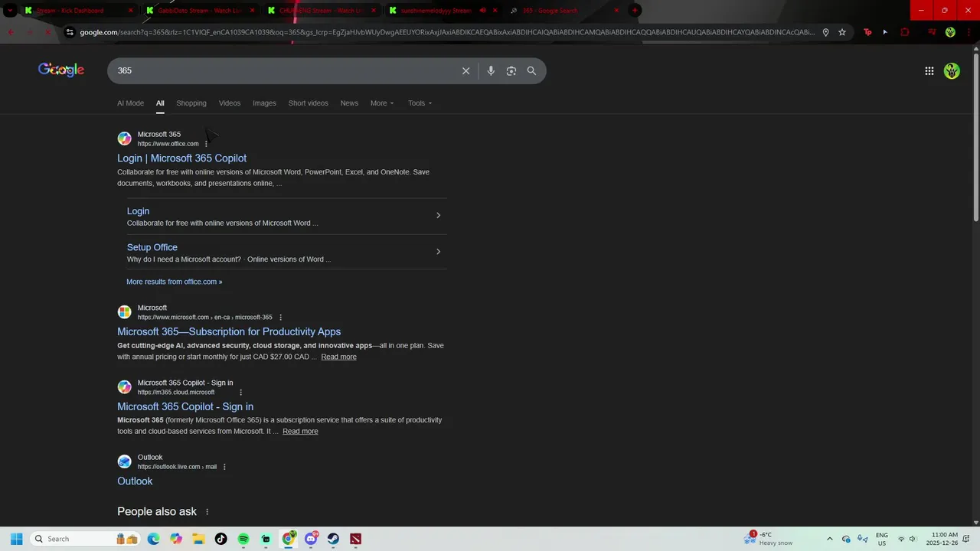
Task: Open the red Tp extension icon
Action: coord(867,32)
